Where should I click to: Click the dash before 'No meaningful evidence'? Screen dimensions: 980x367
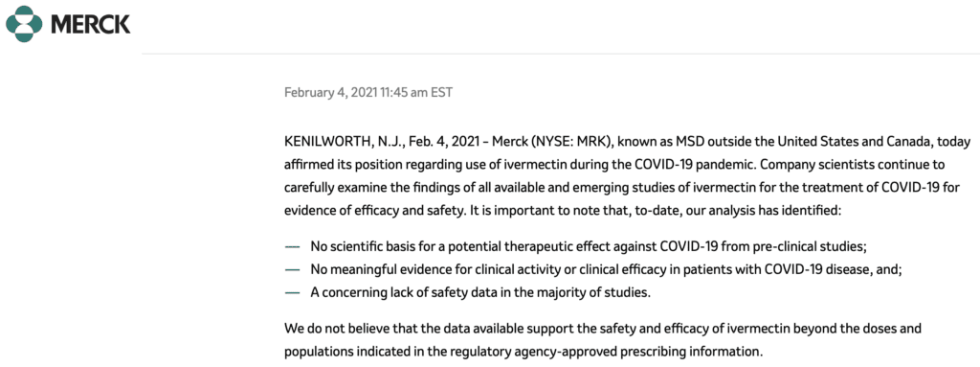pyautogui.click(x=292, y=270)
